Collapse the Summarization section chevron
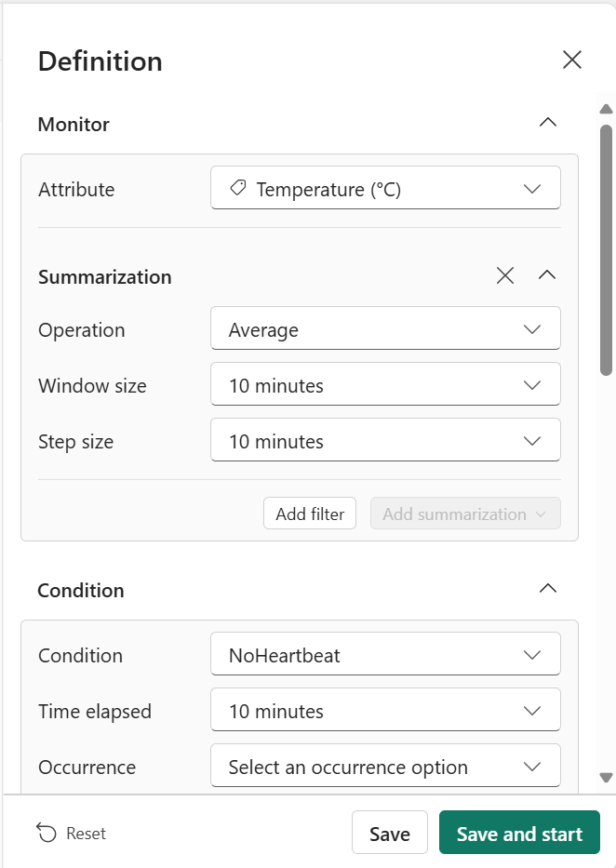 547,275
